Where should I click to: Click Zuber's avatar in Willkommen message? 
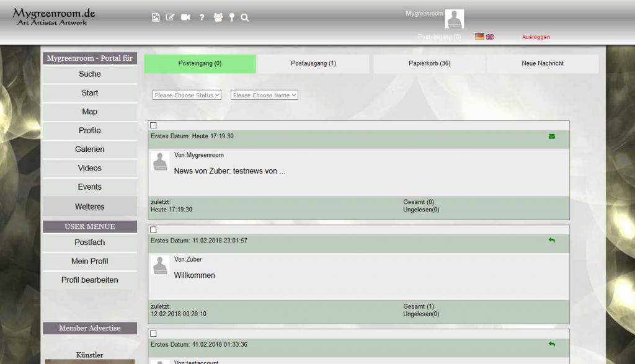160,265
